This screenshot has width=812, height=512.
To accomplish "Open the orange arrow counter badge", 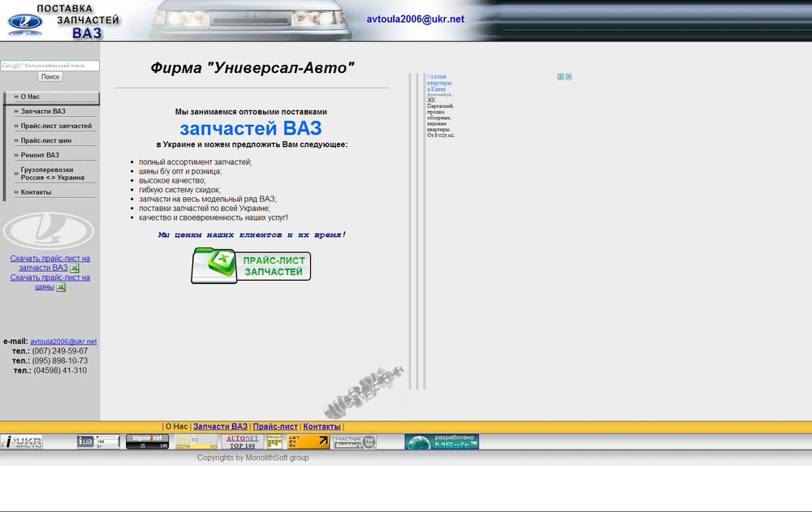I will (308, 441).
